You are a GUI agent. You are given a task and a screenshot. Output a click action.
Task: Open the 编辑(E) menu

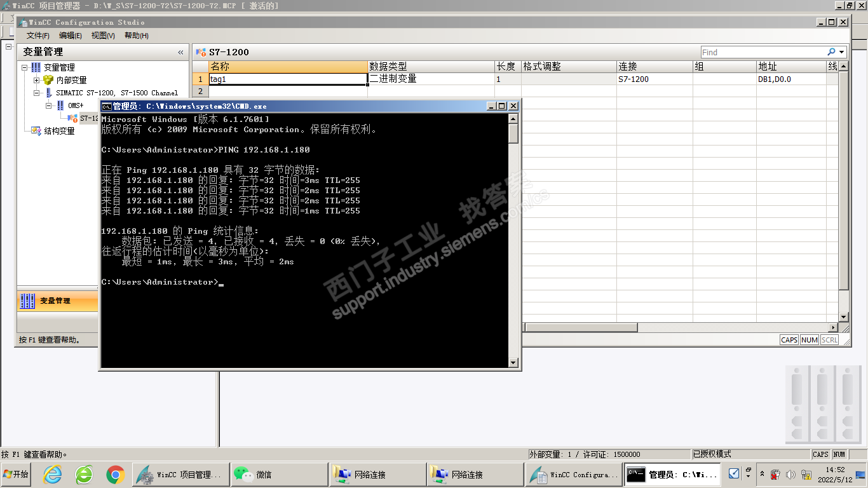(71, 36)
